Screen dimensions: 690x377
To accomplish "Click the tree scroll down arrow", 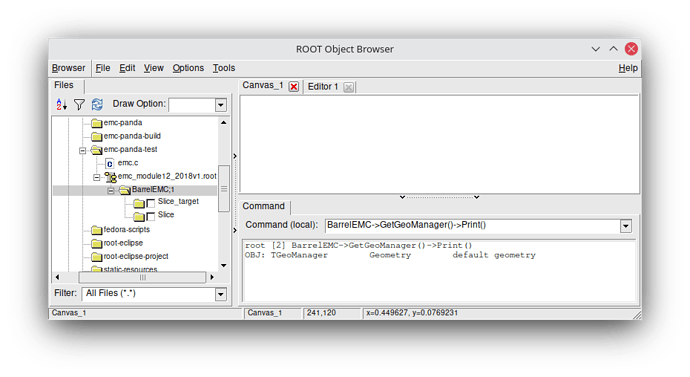I will (224, 266).
